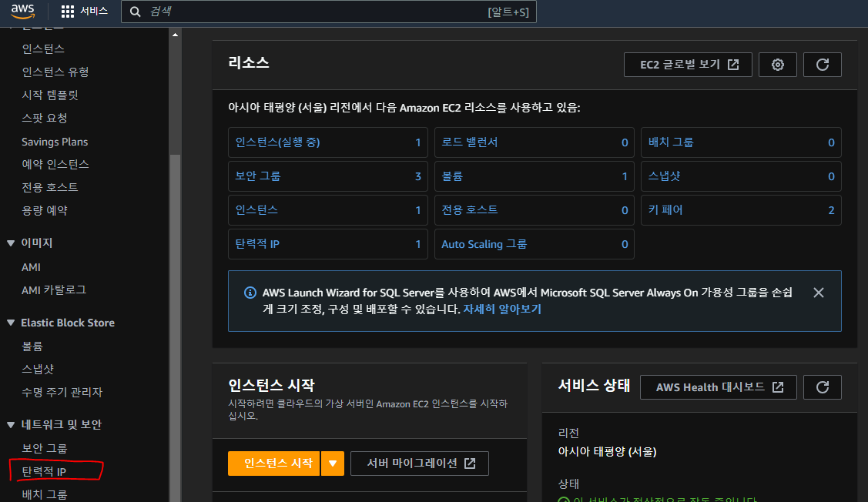This screenshot has width=868, height=502.
Task: Open resource settings gear icon
Action: click(778, 65)
